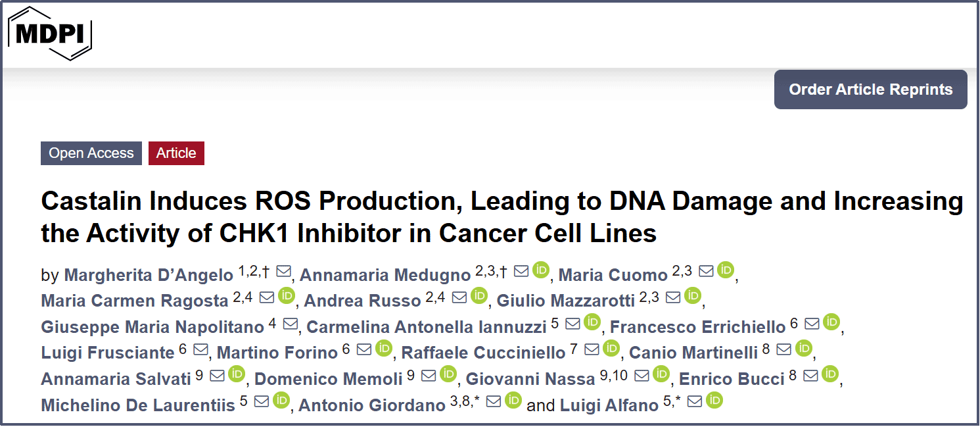This screenshot has width=980, height=427.
Task: Click the Open Access label
Action: 91,153
